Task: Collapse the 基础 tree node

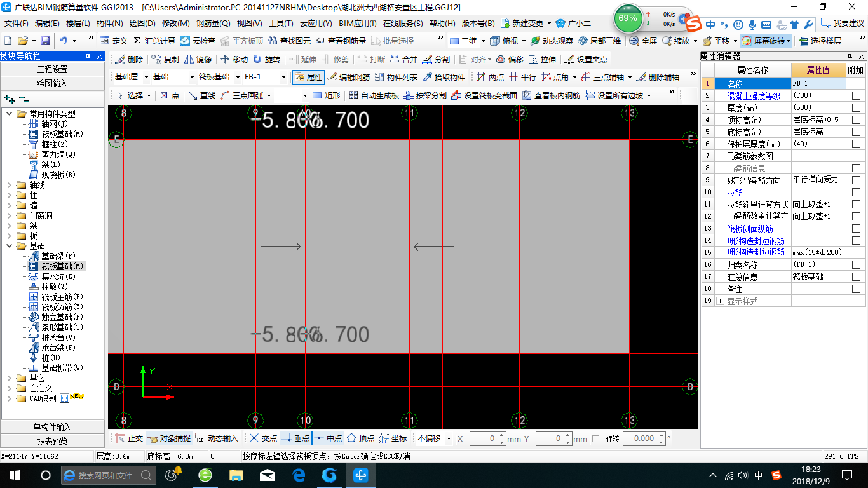Action: [x=9, y=246]
